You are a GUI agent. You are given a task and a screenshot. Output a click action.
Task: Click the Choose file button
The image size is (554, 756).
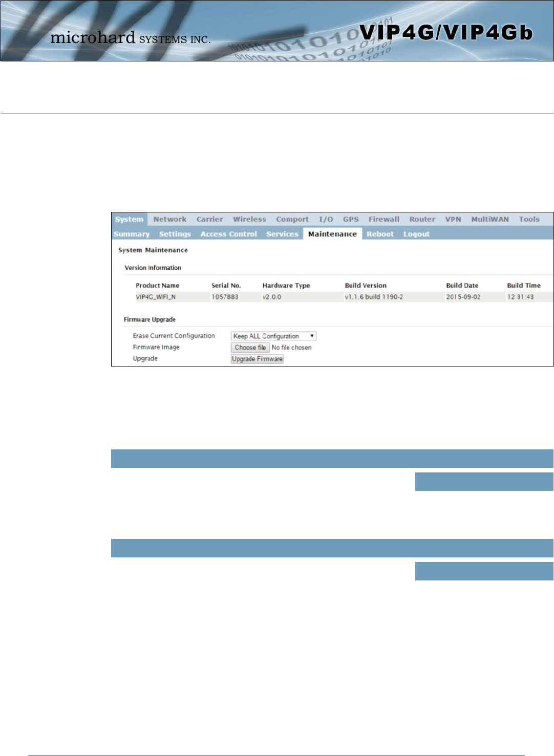coord(250,348)
